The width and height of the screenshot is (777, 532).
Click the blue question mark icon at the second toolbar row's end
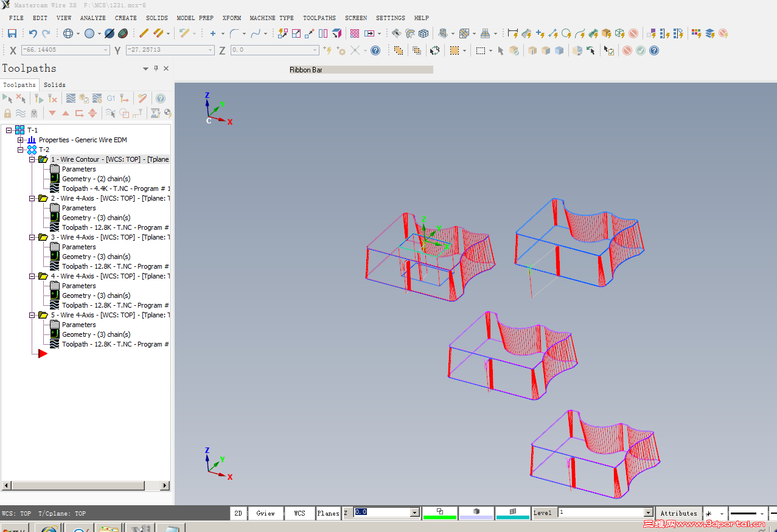(654, 50)
